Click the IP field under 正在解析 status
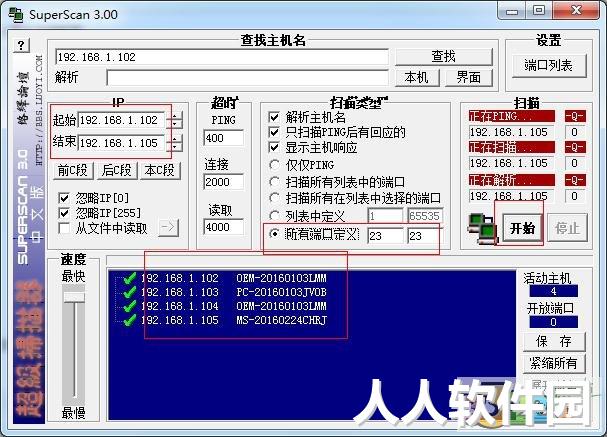 pos(511,196)
